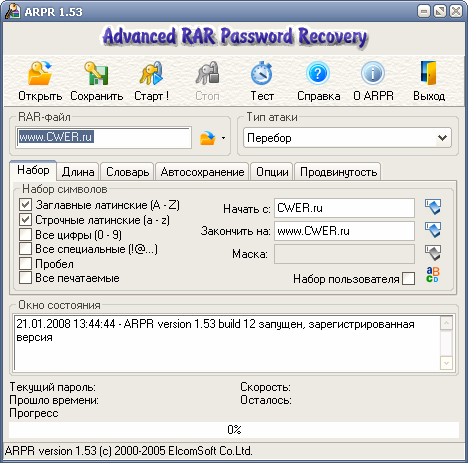Click the Начать с input field
This screenshot has width=468, height=463.
[344, 208]
